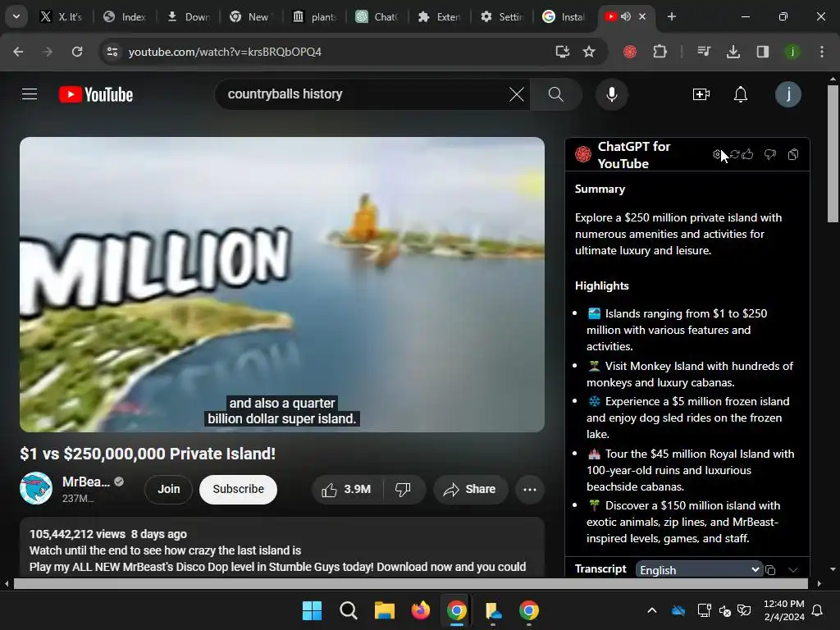Toggle the Chrome side panel
This screenshot has height=630, width=840.
pyautogui.click(x=762, y=52)
